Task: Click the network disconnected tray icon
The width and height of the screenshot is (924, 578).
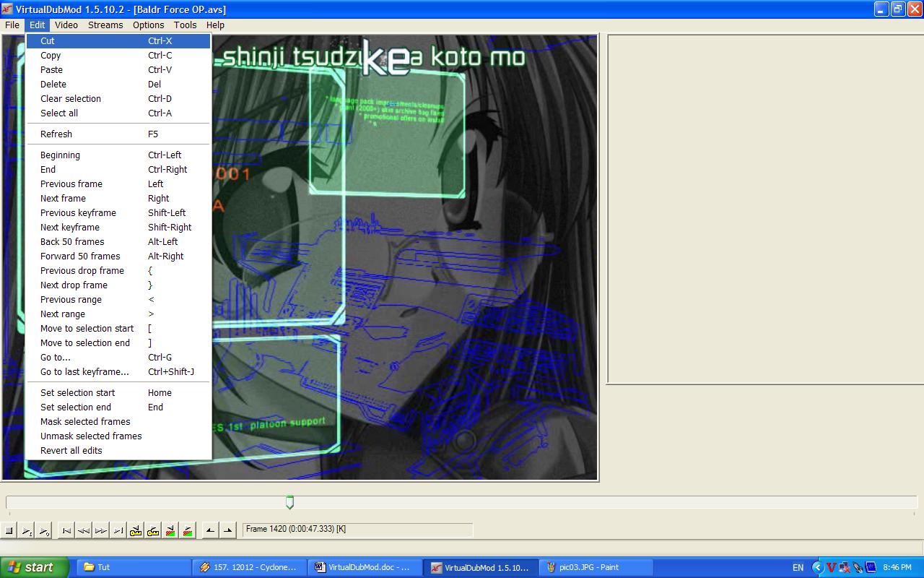Action: (x=844, y=567)
